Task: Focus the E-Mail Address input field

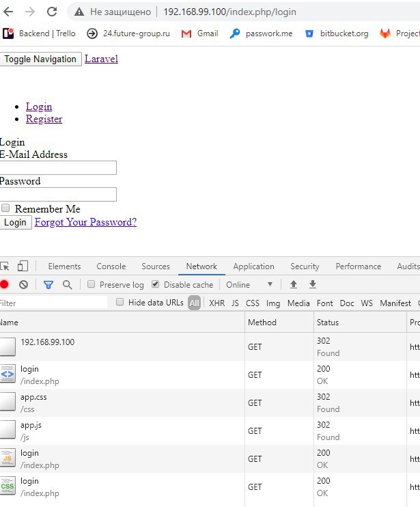Action: 58,168
